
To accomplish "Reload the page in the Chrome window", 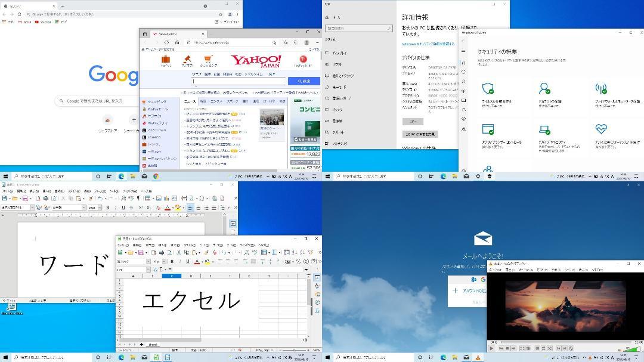I will pyautogui.click(x=19, y=14).
